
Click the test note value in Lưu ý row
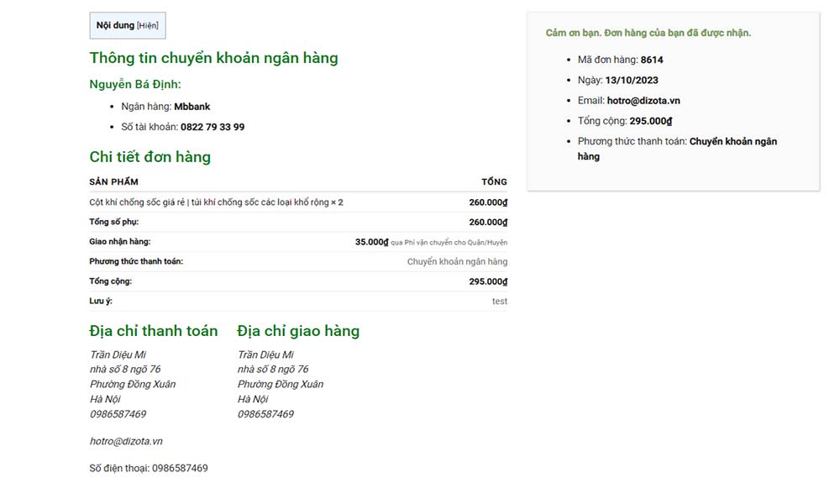click(x=499, y=302)
